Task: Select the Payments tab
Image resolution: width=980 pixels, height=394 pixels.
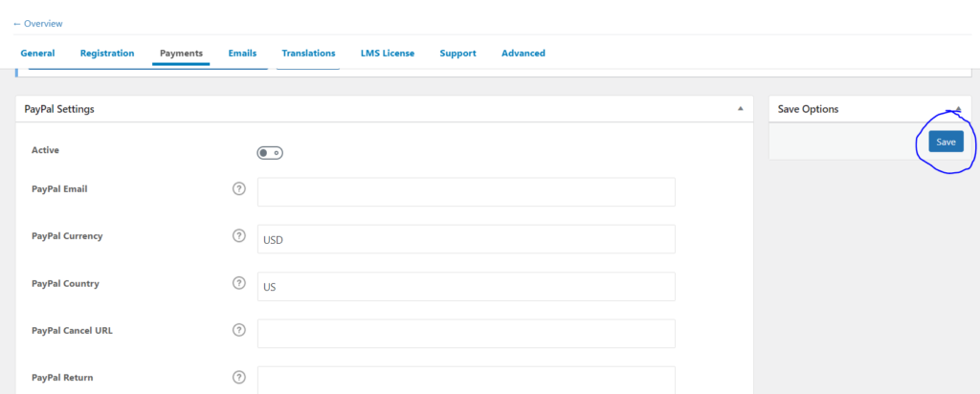Action: [181, 53]
